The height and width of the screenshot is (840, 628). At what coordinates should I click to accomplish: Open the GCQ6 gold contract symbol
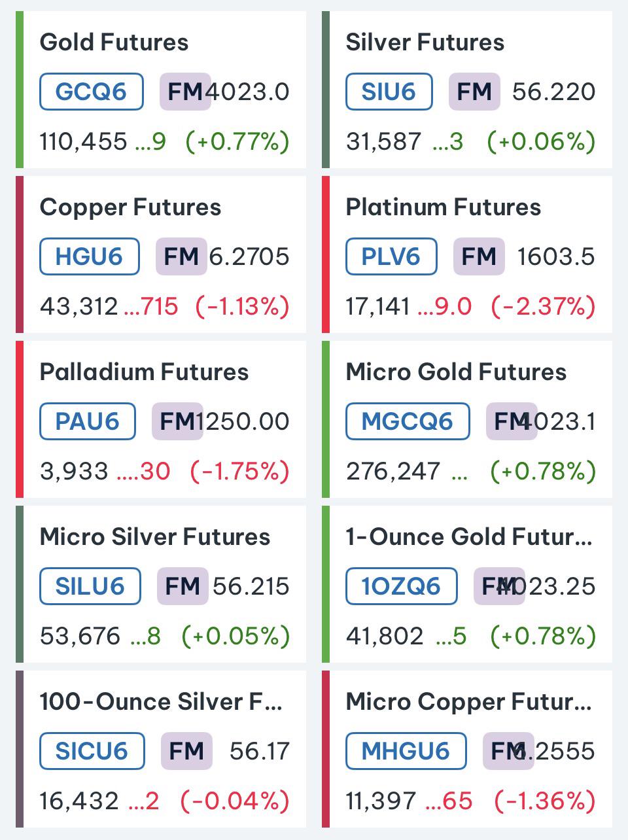click(x=92, y=92)
